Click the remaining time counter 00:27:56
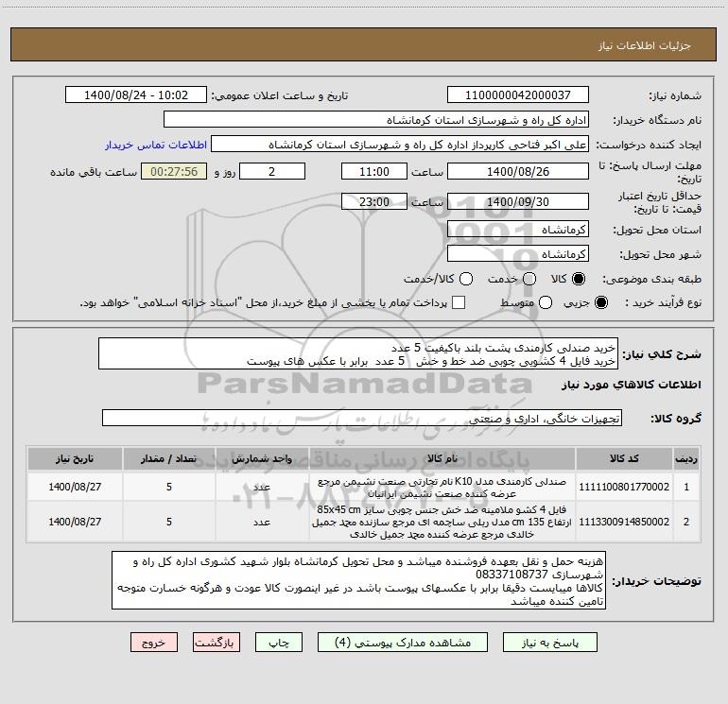The image size is (728, 704). pos(174,171)
